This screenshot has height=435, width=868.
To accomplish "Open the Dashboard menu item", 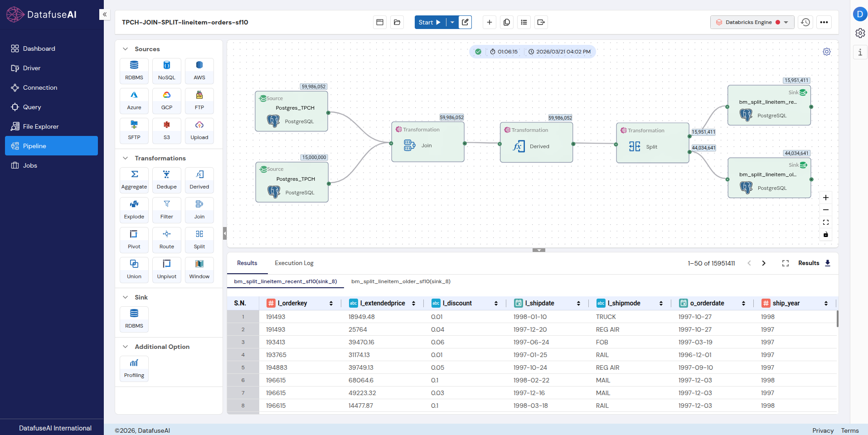I will tap(51, 48).
